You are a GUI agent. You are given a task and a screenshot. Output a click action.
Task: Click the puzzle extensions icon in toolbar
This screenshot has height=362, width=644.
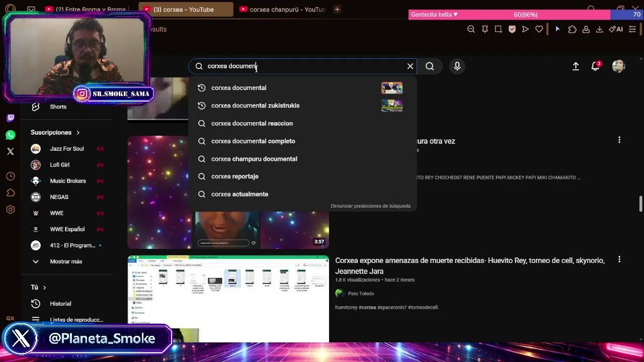(572, 29)
